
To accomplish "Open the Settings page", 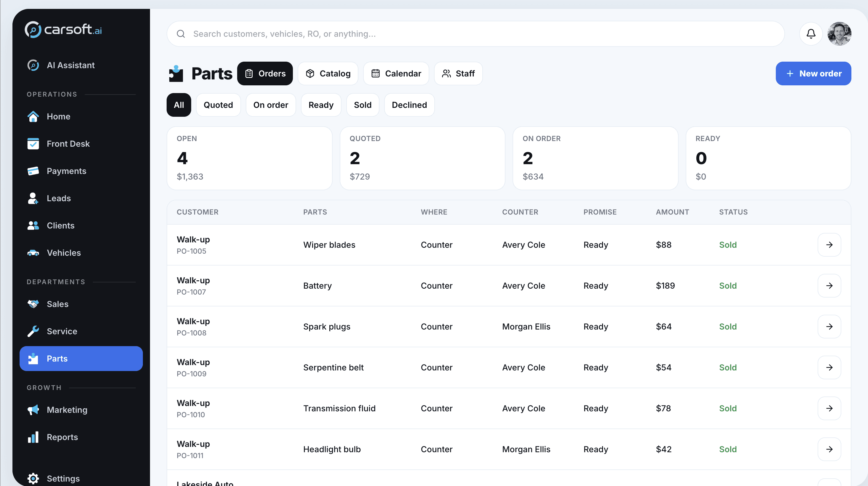I will click(81, 479).
